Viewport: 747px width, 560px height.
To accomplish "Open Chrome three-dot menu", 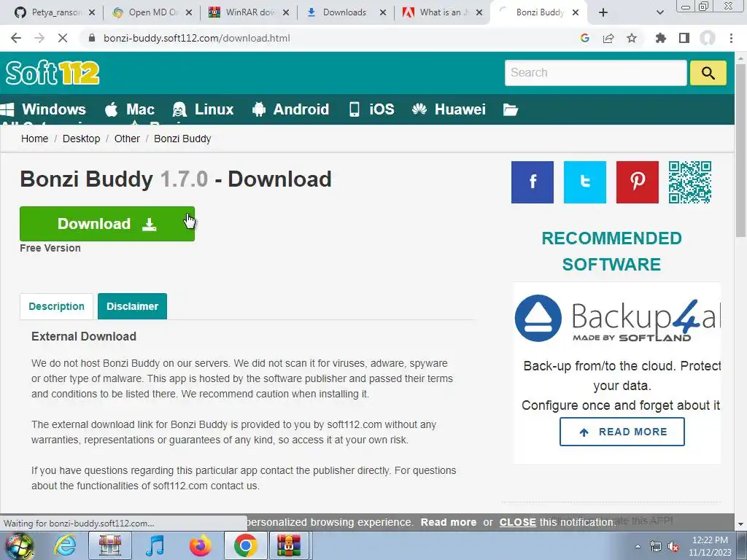I will tap(731, 38).
